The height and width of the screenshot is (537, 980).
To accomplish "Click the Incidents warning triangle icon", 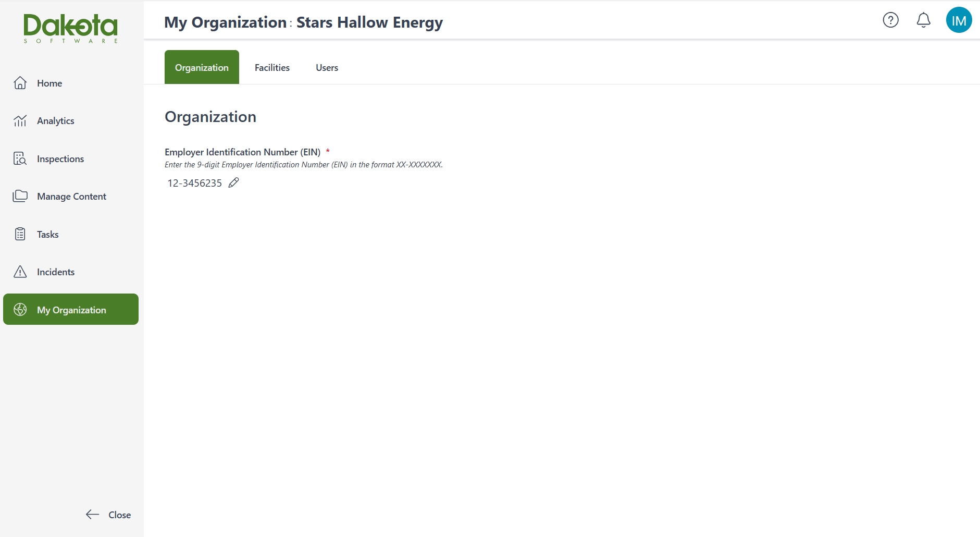I will pos(20,272).
